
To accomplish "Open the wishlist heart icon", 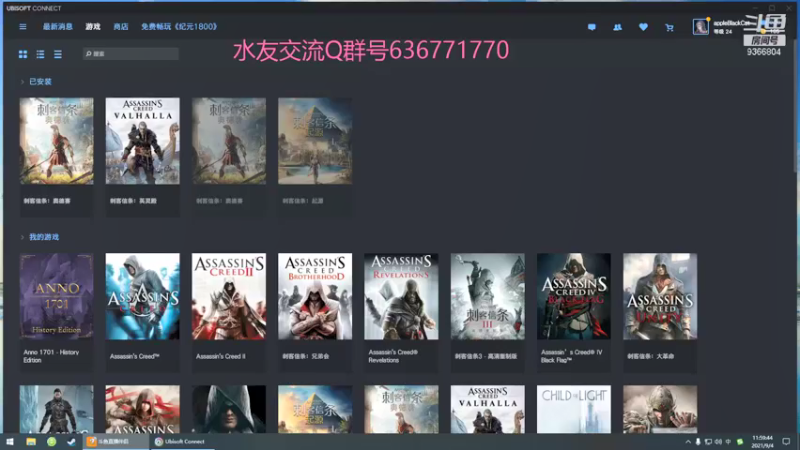I will pyautogui.click(x=643, y=27).
